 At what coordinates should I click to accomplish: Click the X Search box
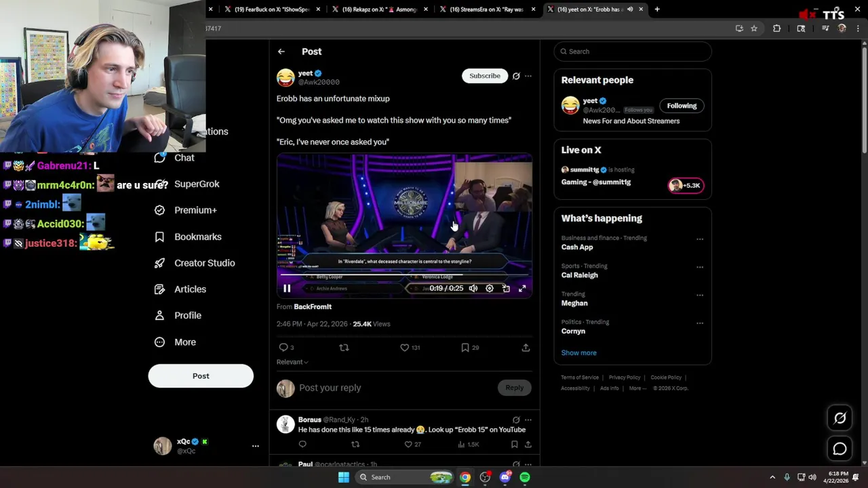click(x=633, y=52)
